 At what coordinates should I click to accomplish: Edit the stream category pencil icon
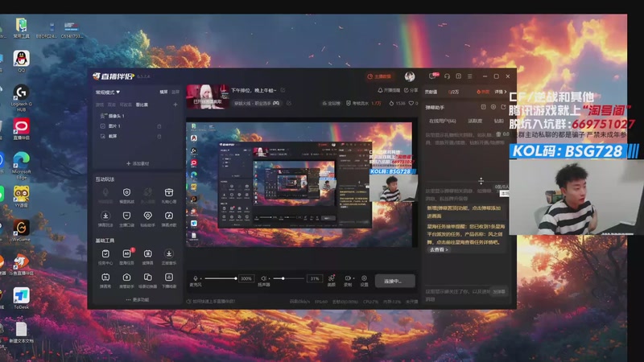[289, 103]
